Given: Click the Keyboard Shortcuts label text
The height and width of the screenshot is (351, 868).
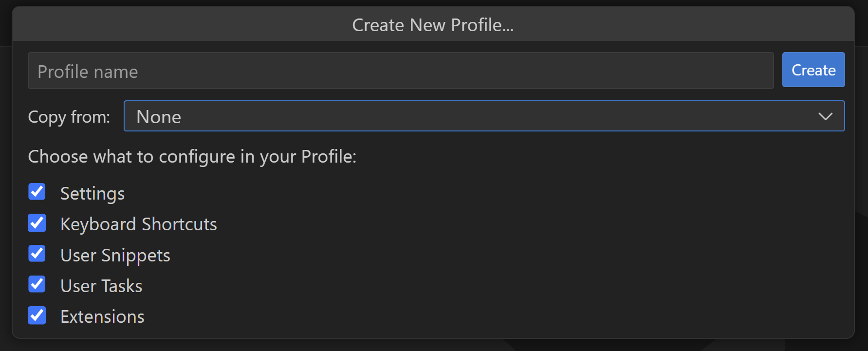Looking at the screenshot, I should pyautogui.click(x=139, y=224).
